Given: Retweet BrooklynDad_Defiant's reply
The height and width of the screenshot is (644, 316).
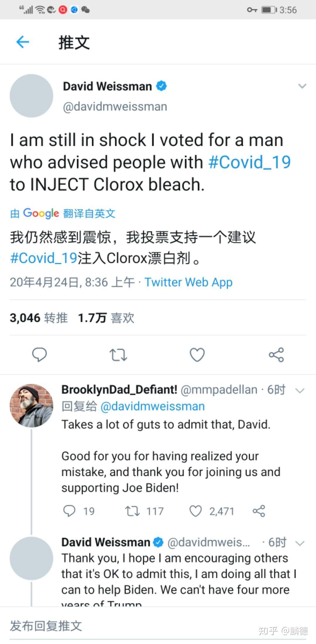Looking at the screenshot, I should click(x=133, y=511).
